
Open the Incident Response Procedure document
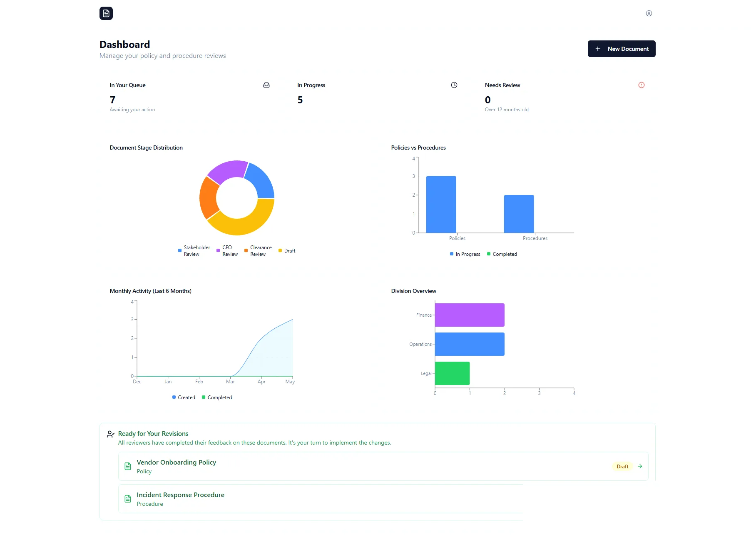(x=321, y=499)
